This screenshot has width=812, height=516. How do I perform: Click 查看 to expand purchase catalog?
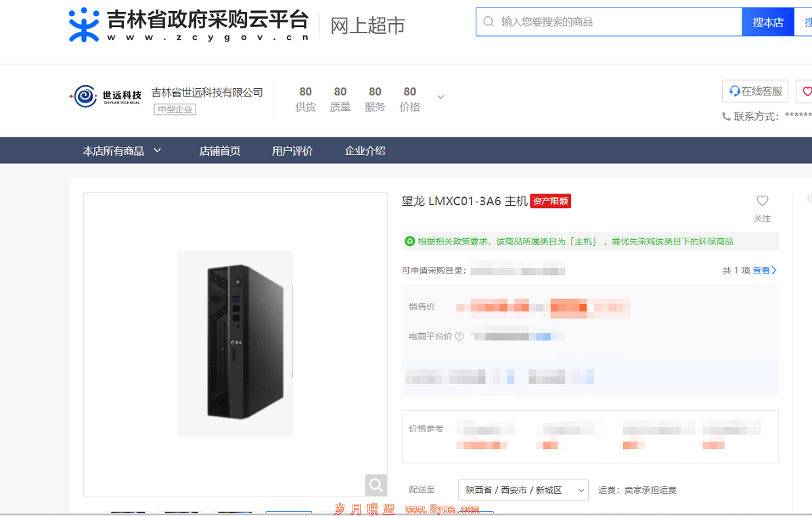tap(765, 270)
